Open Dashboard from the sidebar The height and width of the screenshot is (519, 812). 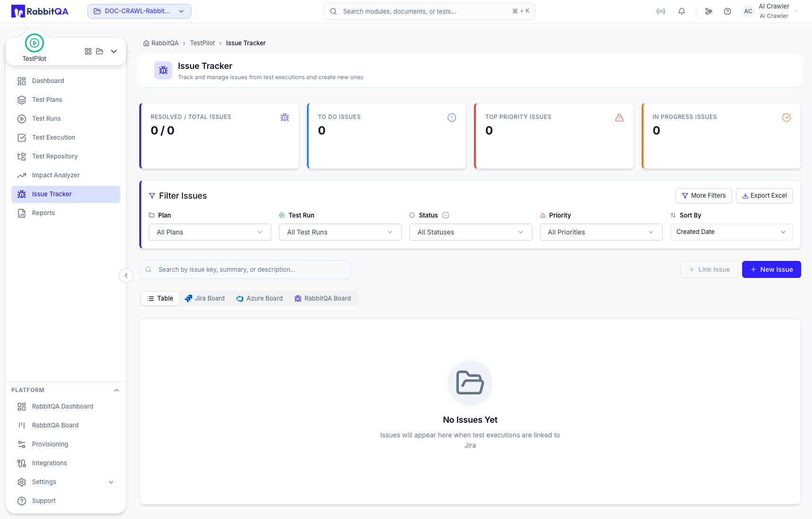66,81
